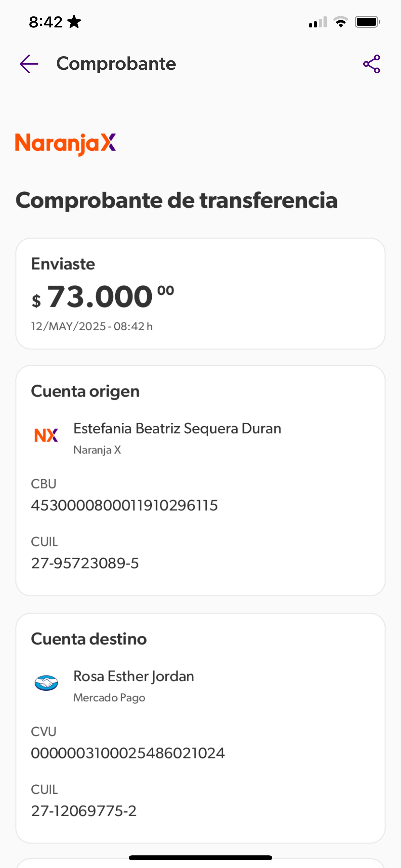This screenshot has height=868, width=401.
Task: Tap the star icon beside the clock
Action: (x=74, y=22)
